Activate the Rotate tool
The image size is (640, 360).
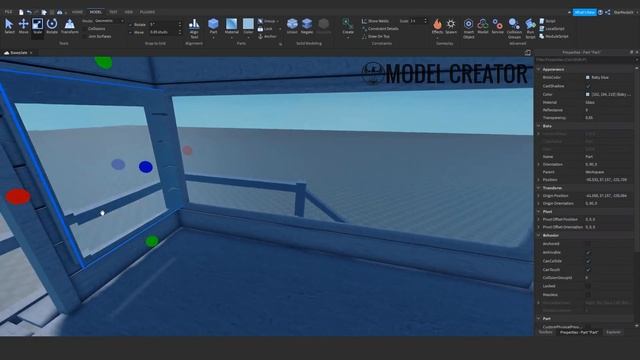pyautogui.click(x=52, y=26)
